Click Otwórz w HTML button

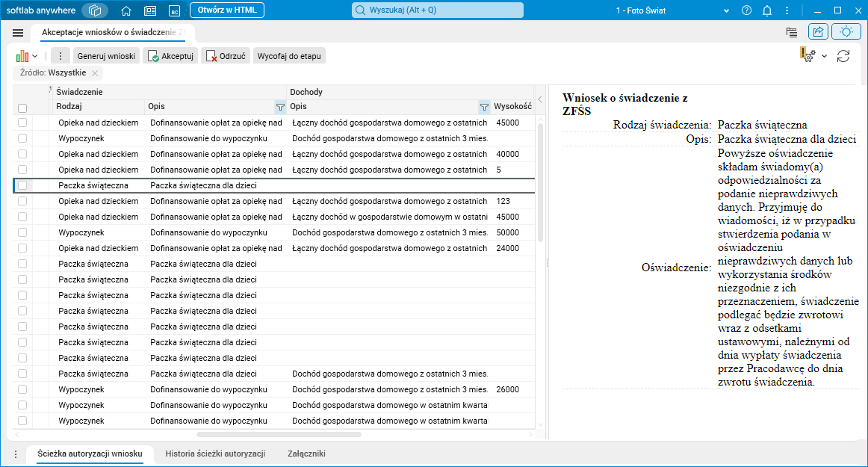tap(227, 10)
